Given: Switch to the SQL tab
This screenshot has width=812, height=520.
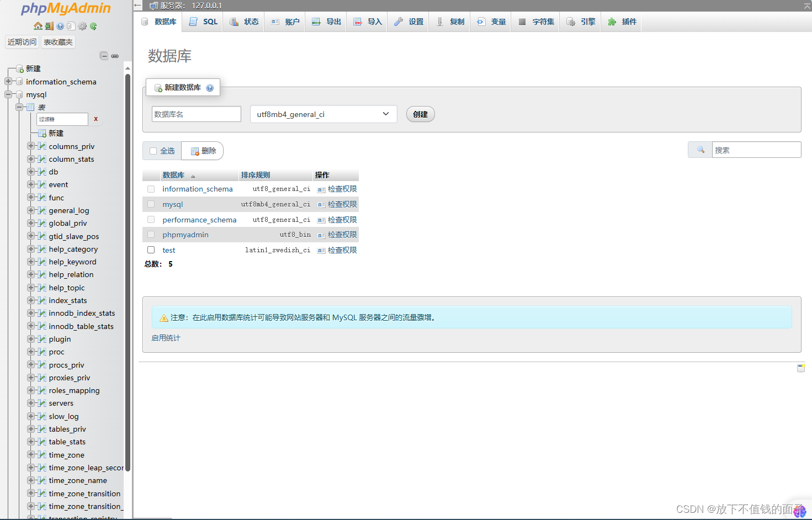Looking at the screenshot, I should [202, 22].
